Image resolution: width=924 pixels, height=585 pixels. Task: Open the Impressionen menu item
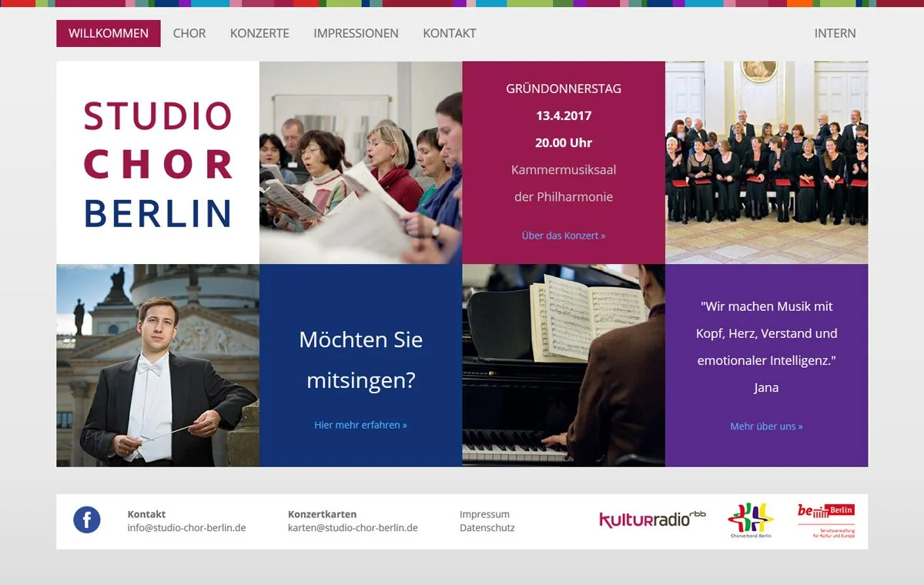(x=356, y=33)
